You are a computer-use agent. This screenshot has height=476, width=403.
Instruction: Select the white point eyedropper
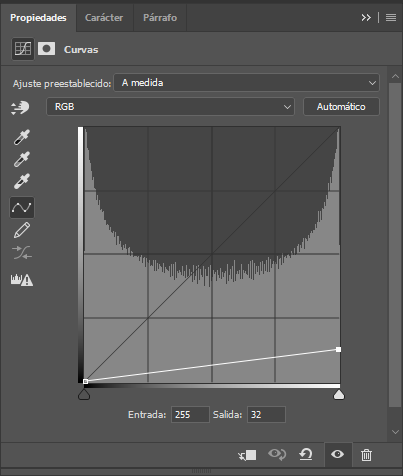[22, 181]
